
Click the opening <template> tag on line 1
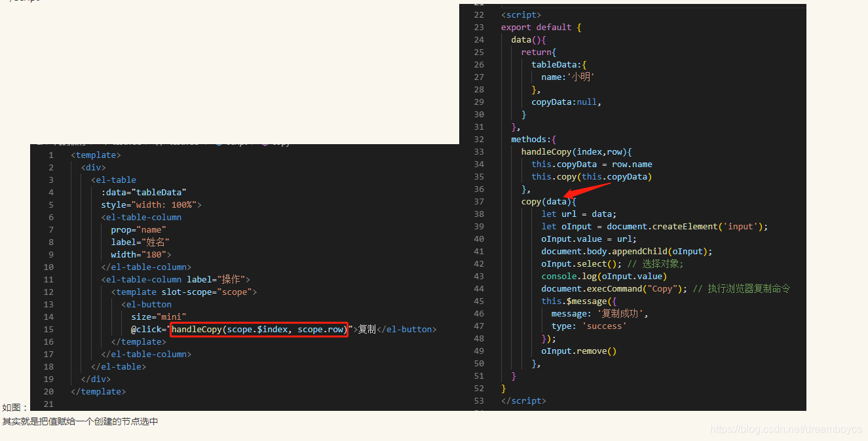coord(96,155)
